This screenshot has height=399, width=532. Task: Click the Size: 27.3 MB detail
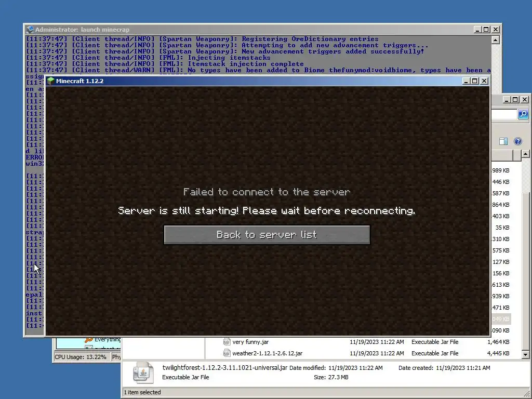[x=331, y=377]
